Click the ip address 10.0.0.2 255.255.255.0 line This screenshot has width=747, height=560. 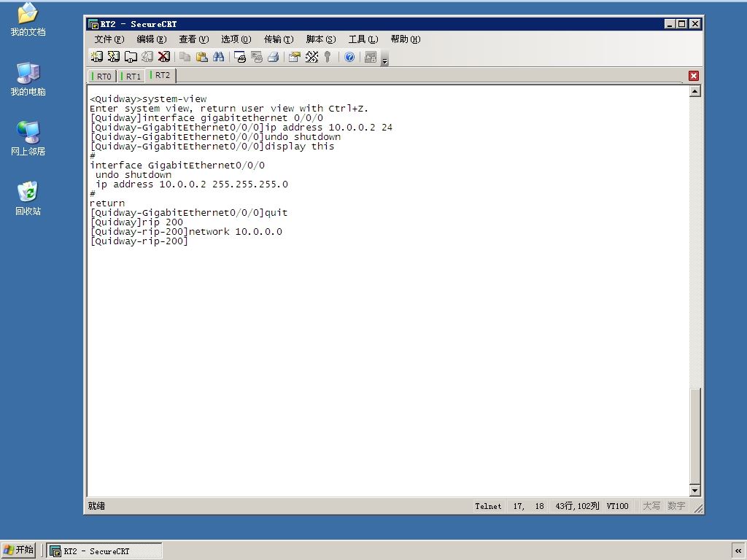[x=192, y=184]
